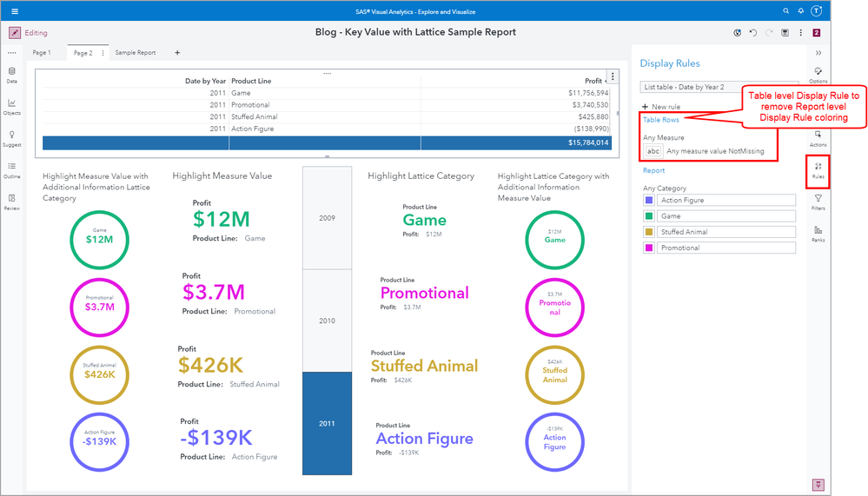Switch to the Page 1 tab
The width and height of the screenshot is (868, 496).
click(42, 53)
